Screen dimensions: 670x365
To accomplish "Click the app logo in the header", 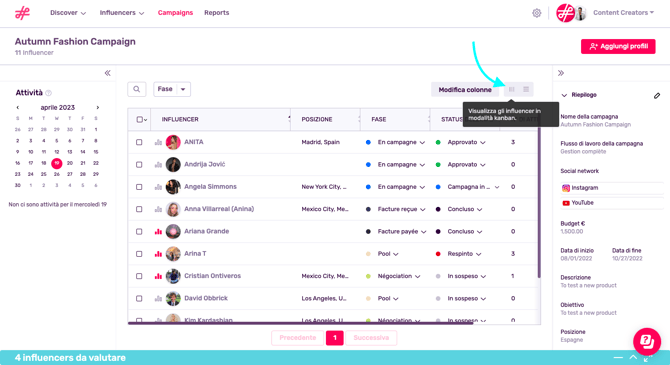I will coord(22,13).
